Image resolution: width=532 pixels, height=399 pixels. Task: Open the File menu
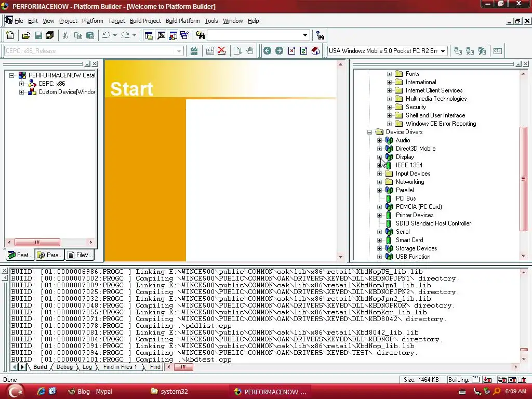19,21
